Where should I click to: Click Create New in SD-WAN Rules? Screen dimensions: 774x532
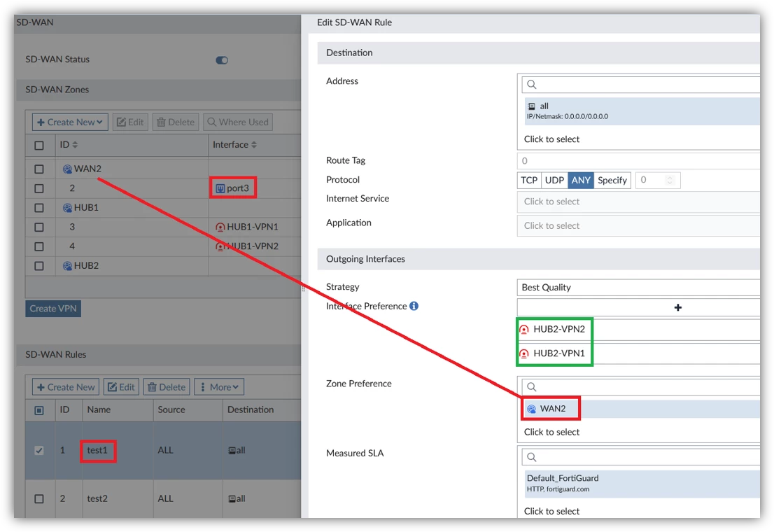(66, 387)
